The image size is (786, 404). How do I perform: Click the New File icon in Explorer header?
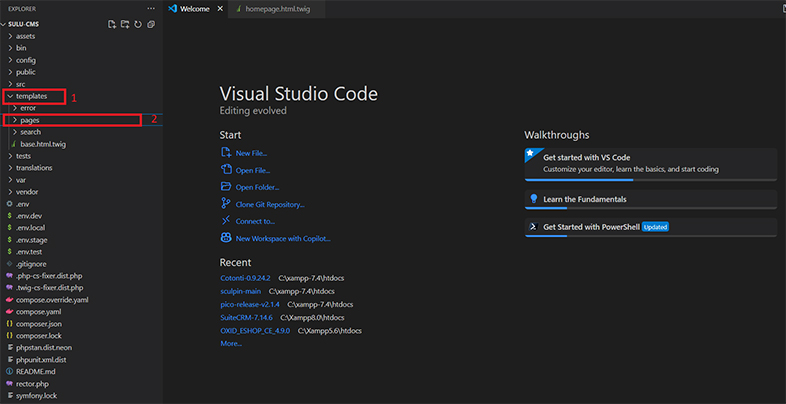[x=112, y=24]
